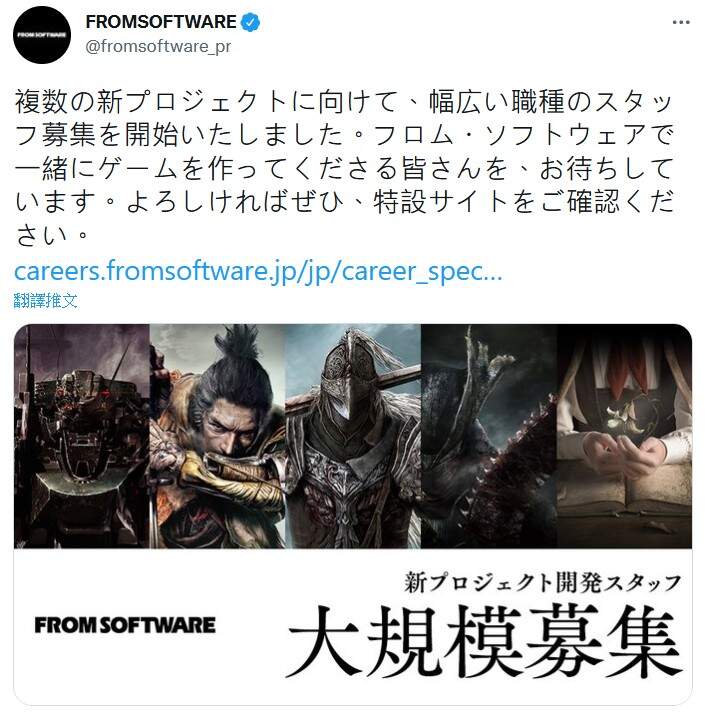Image resolution: width=705 pixels, height=716 pixels.
Task: Click the tweet's Japanese body text
Action: point(344,168)
